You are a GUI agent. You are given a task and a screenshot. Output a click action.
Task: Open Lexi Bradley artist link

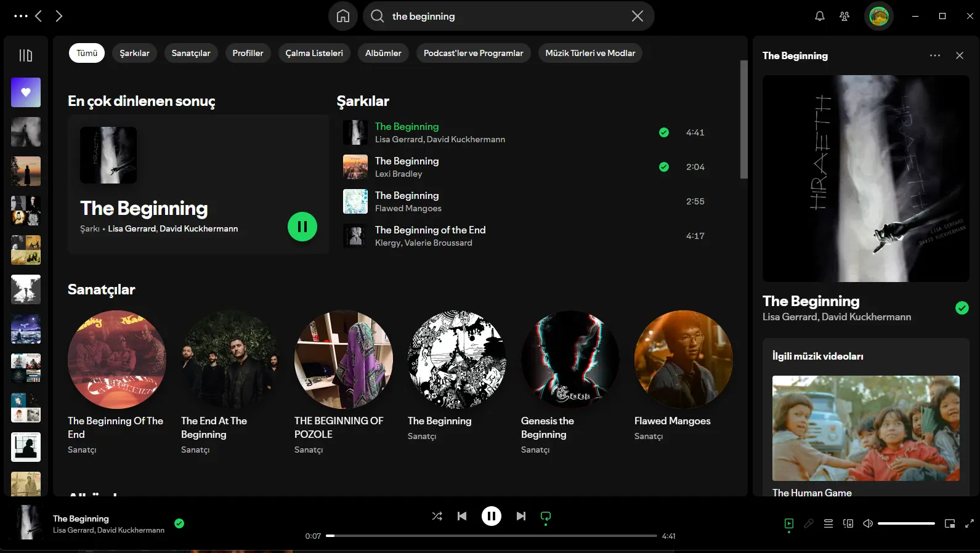tap(399, 174)
